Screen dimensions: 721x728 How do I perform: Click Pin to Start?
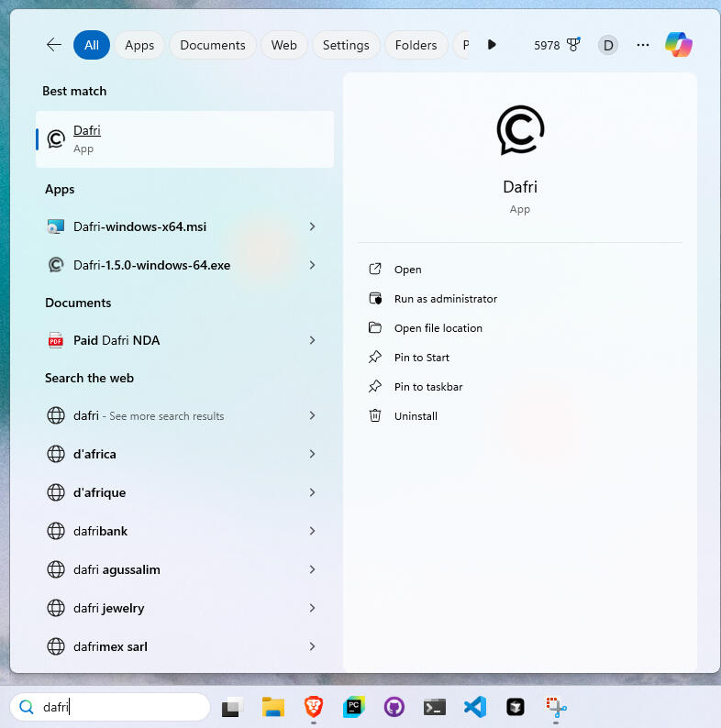coord(422,358)
